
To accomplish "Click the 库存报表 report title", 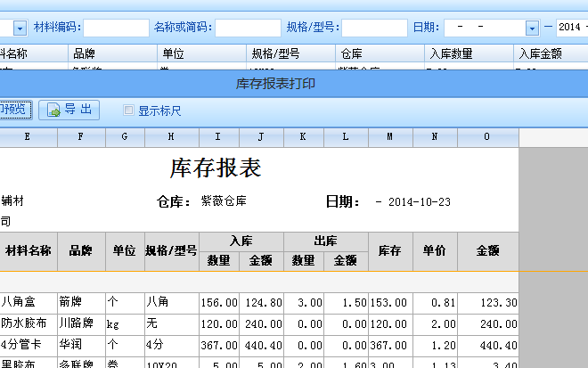I will (216, 168).
